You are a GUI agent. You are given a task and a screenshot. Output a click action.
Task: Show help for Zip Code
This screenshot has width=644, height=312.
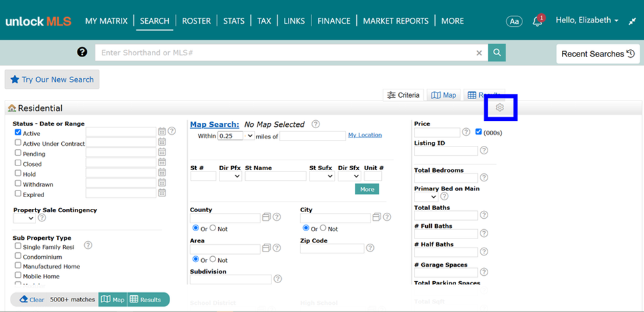click(370, 248)
